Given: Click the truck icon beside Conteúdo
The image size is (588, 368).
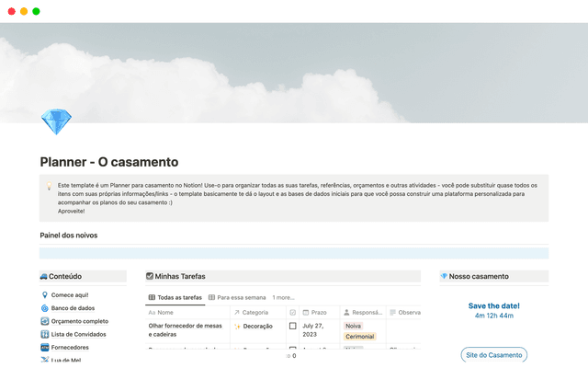Looking at the screenshot, I should (44, 276).
